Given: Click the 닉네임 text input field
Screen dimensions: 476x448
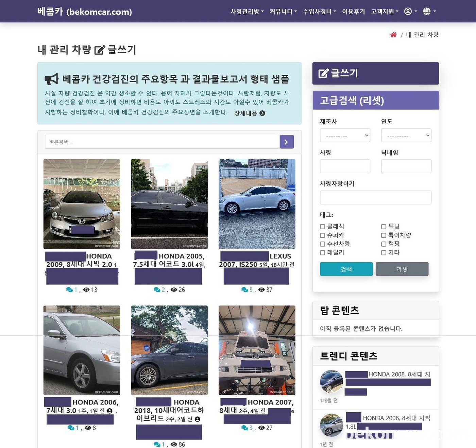Looking at the screenshot, I should (x=406, y=166).
